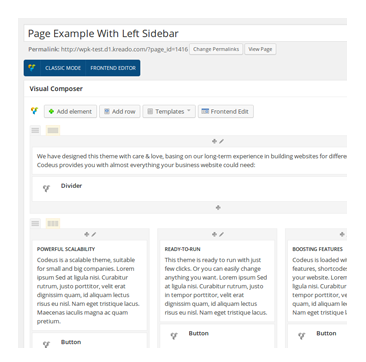The image size is (366, 362).
Task: Click the View Page button
Action: coord(260,49)
